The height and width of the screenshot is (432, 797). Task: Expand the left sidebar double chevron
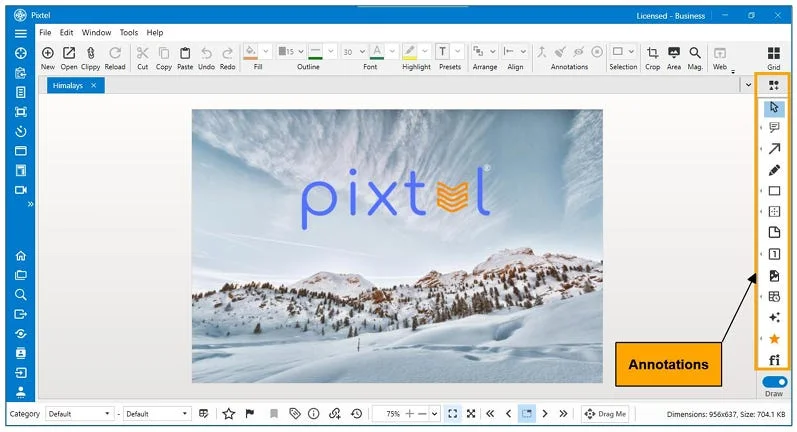pyautogui.click(x=30, y=204)
